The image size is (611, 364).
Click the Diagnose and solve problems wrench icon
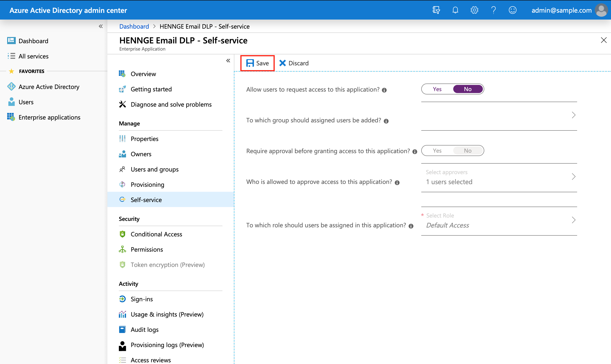click(x=122, y=104)
